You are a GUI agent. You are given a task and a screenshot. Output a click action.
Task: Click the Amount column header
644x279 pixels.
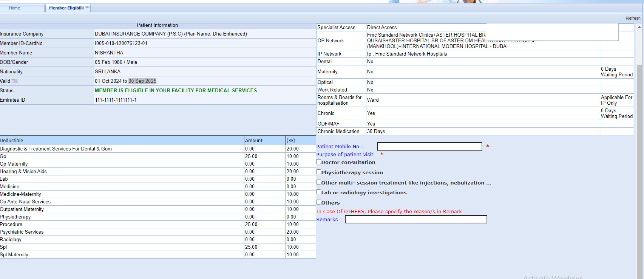coord(254,141)
